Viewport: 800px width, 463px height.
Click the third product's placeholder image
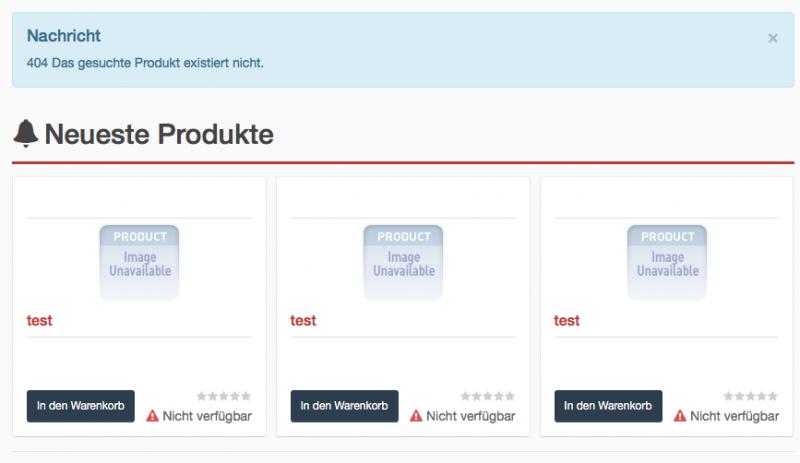pyautogui.click(x=667, y=262)
